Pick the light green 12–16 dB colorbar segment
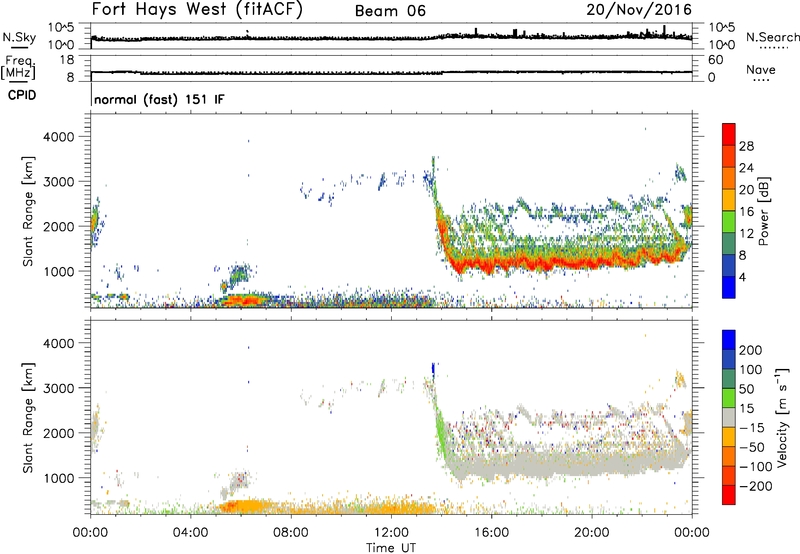Image resolution: width=800 pixels, height=554 pixels. pyautogui.click(x=729, y=221)
